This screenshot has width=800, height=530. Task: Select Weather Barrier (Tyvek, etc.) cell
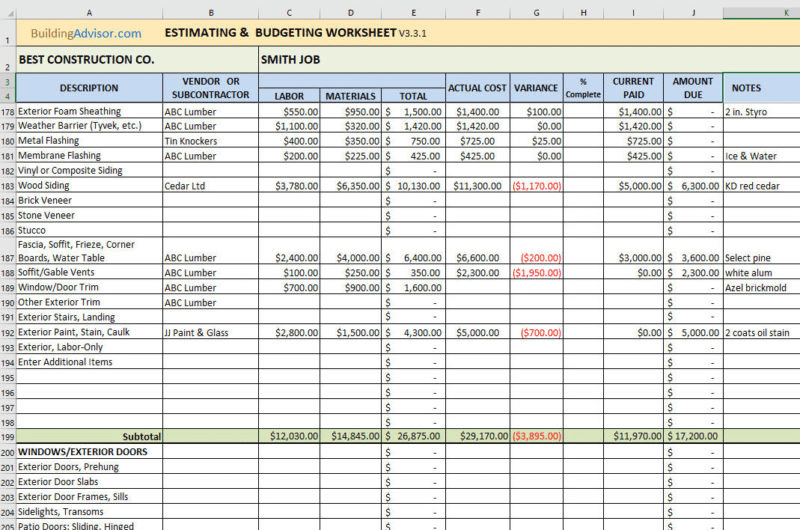[89, 125]
